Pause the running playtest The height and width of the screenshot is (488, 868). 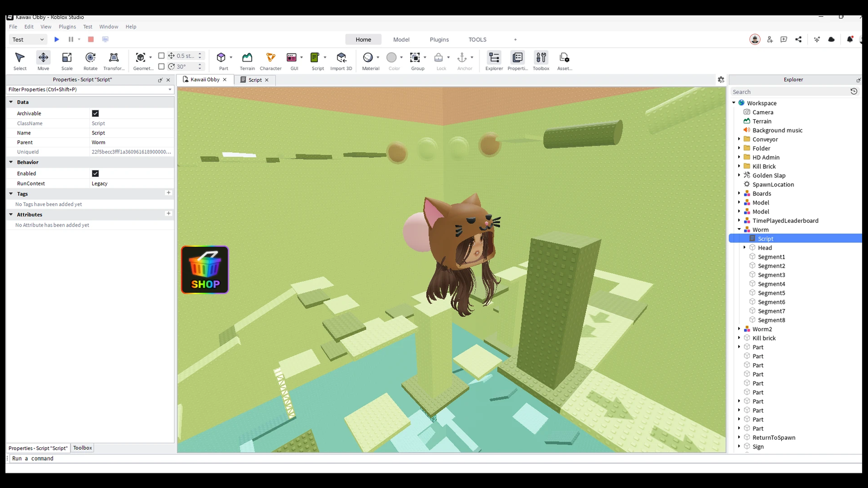(x=71, y=39)
